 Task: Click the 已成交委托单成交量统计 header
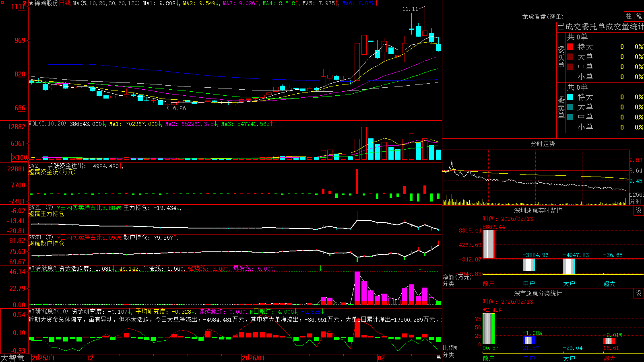pyautogui.click(x=601, y=27)
